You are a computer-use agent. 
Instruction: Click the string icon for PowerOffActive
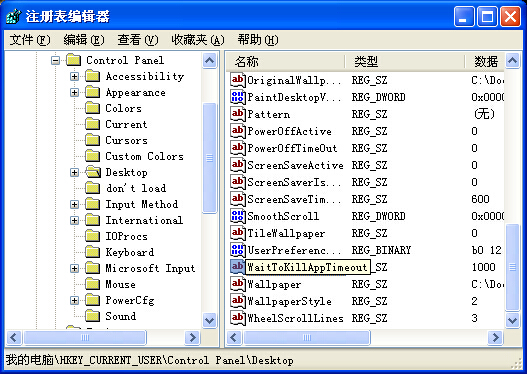pyautogui.click(x=238, y=131)
